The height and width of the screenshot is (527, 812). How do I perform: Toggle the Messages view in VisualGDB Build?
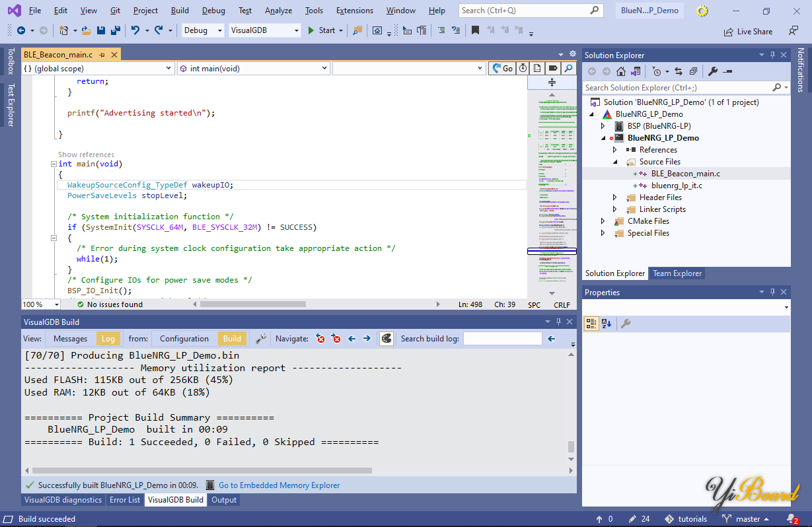70,339
